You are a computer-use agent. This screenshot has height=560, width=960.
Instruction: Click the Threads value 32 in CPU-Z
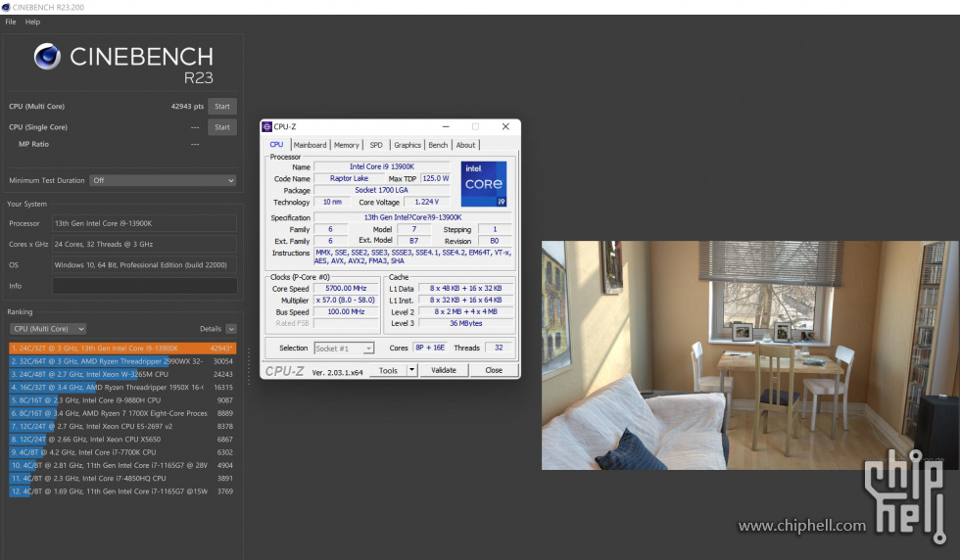(x=499, y=348)
